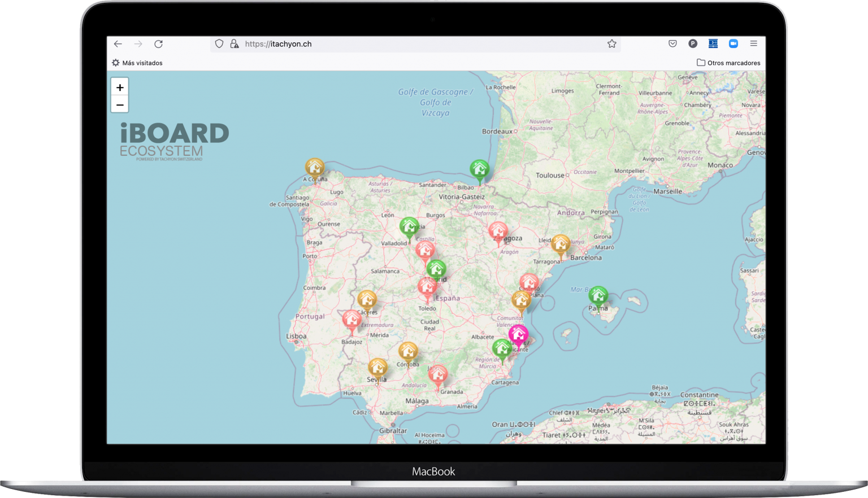Click the pink house marker near Zaragoza
The height and width of the screenshot is (498, 868).
[x=498, y=231]
